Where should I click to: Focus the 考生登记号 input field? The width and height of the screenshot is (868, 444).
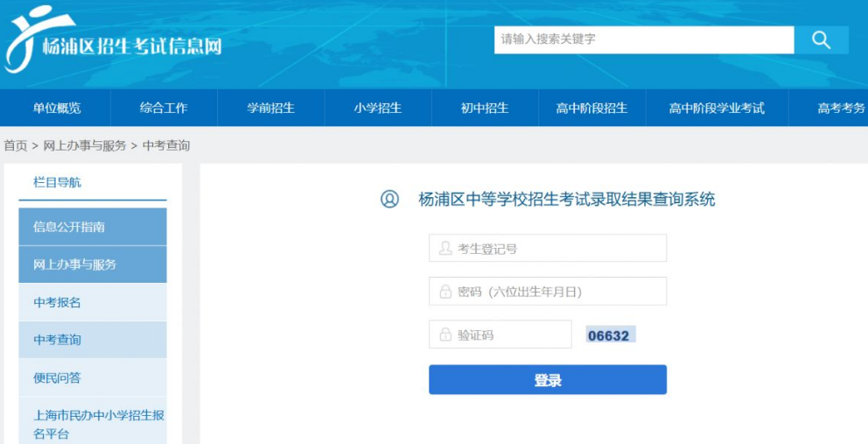tap(548, 248)
